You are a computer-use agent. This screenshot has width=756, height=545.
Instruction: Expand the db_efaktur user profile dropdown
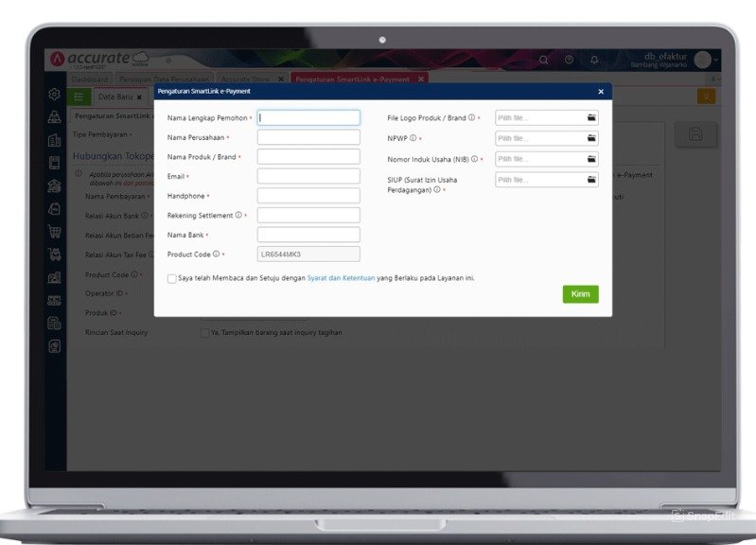pos(716,61)
